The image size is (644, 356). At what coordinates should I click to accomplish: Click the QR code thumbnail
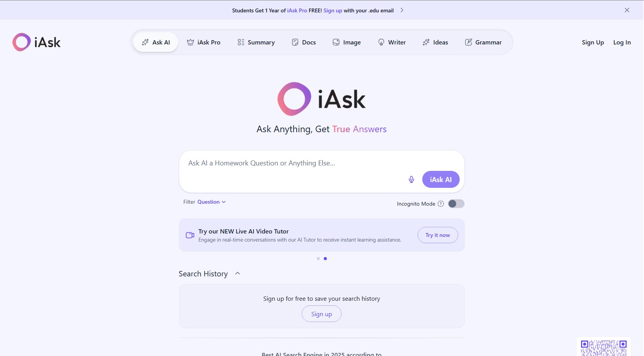(x=603, y=347)
